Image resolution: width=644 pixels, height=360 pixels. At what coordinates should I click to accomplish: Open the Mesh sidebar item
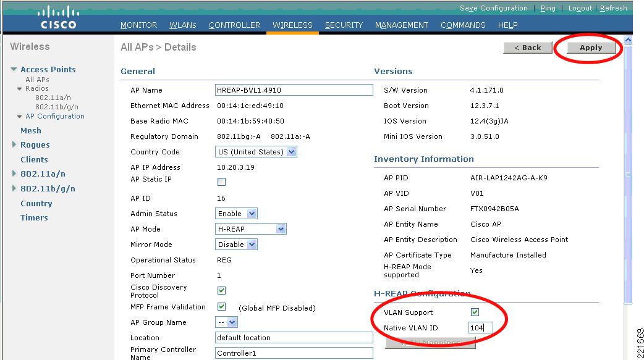(x=31, y=130)
